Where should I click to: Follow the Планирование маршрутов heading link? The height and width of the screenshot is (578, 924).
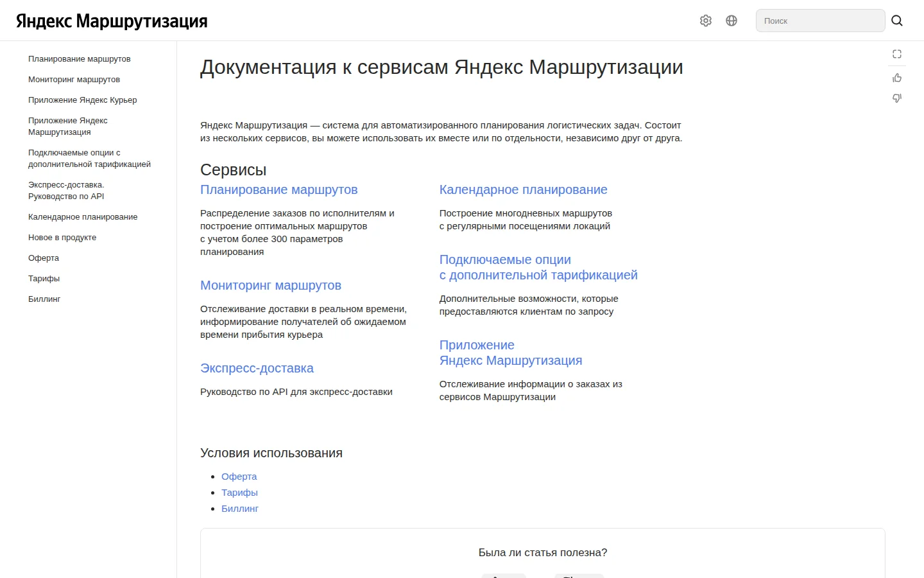coord(279,189)
